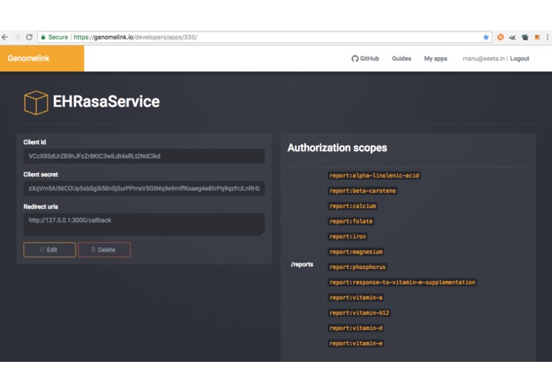Click scope report:beta-carotene
Image resolution: width=552 pixels, height=392 pixels.
click(363, 190)
